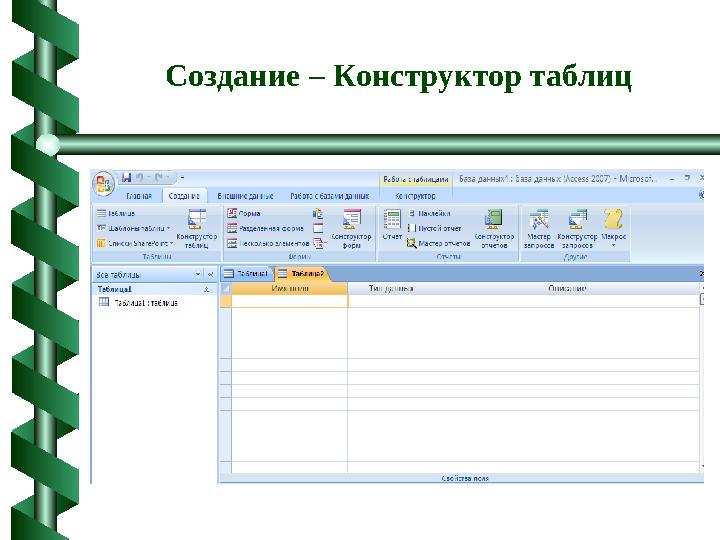Open the Конструктор отчетов tool
Viewport: 720px width, 540px height.
pyautogui.click(x=494, y=229)
